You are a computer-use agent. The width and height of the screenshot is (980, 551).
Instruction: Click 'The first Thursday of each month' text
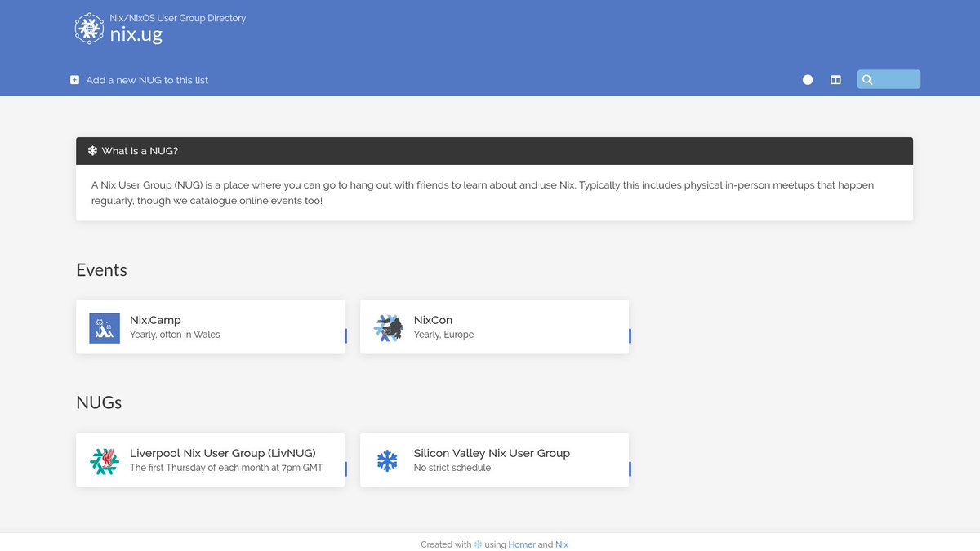click(226, 468)
